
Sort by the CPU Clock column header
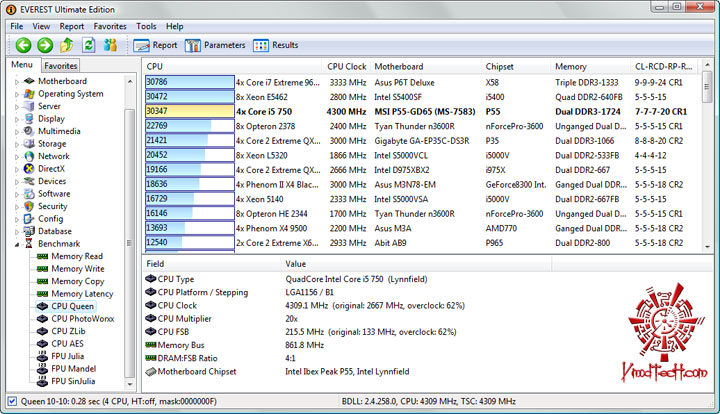(346, 67)
